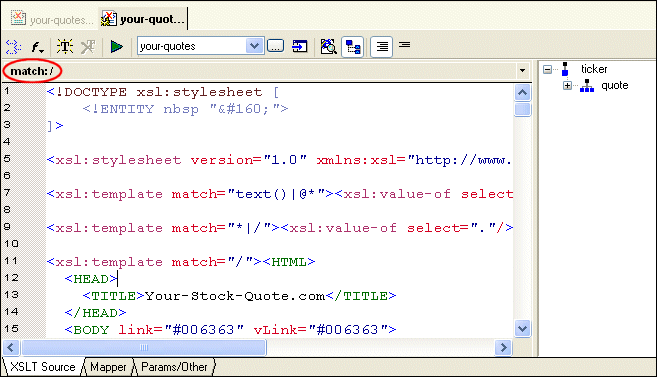Screen dimensions: 657x377
Task: Toggle the text indent alignment button
Action: [382, 47]
